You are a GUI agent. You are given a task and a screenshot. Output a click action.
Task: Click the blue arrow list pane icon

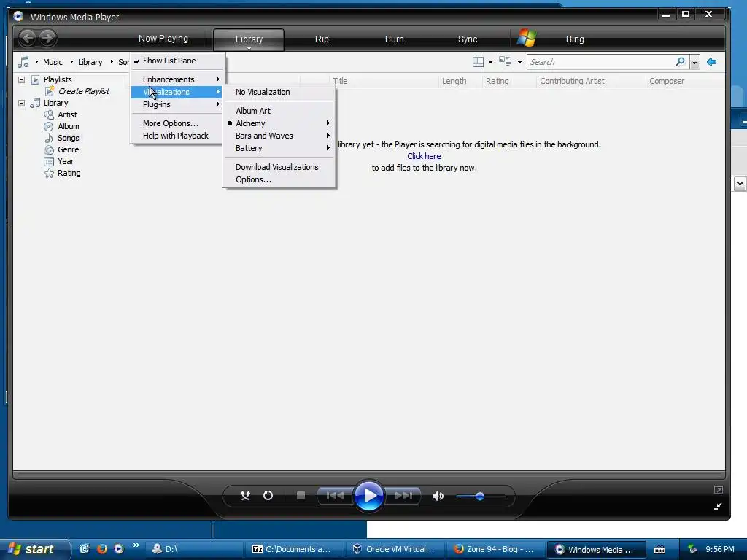pos(712,62)
